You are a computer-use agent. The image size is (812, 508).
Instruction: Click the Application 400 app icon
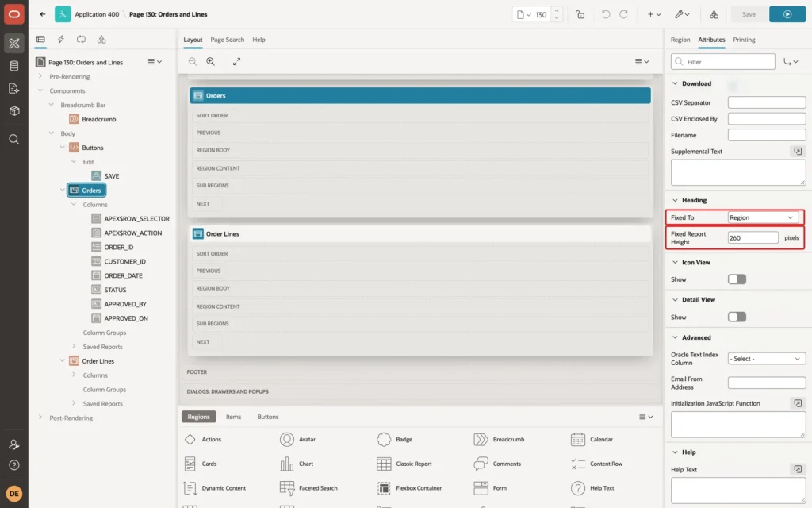(x=63, y=14)
